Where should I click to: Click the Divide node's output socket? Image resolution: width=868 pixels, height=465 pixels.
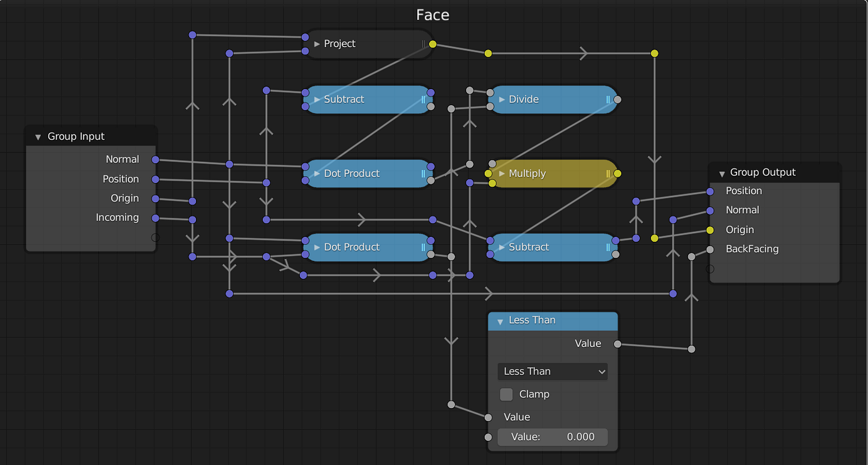(x=616, y=99)
